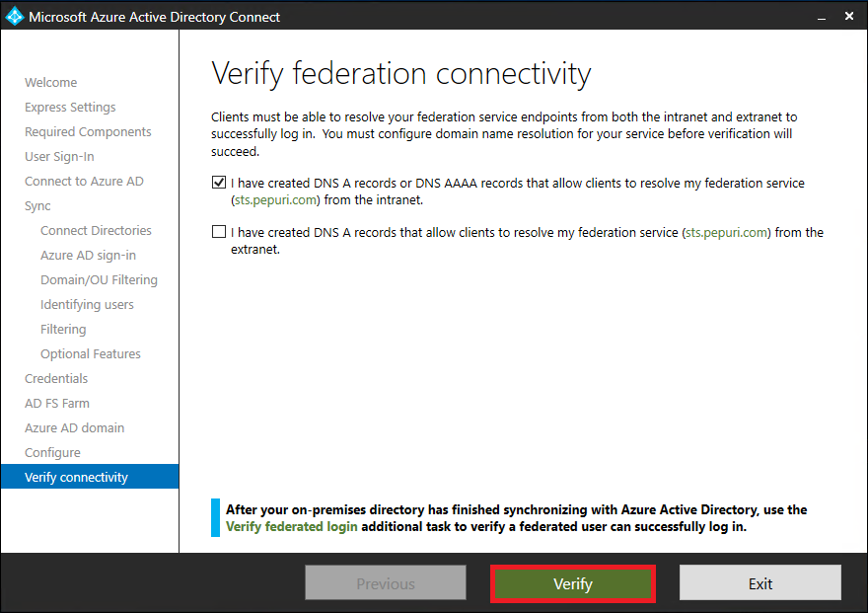Go to the Filtering sub-step
The height and width of the screenshot is (613, 868).
63,330
